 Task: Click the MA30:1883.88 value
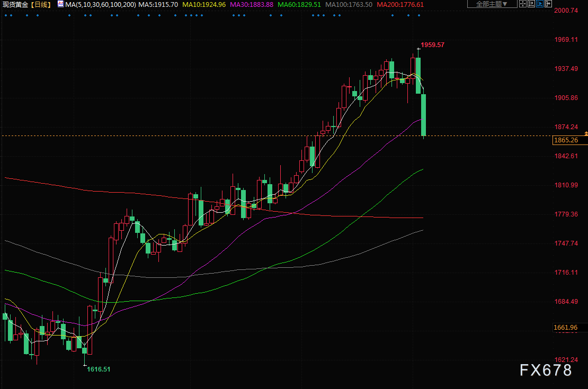tap(252, 4)
